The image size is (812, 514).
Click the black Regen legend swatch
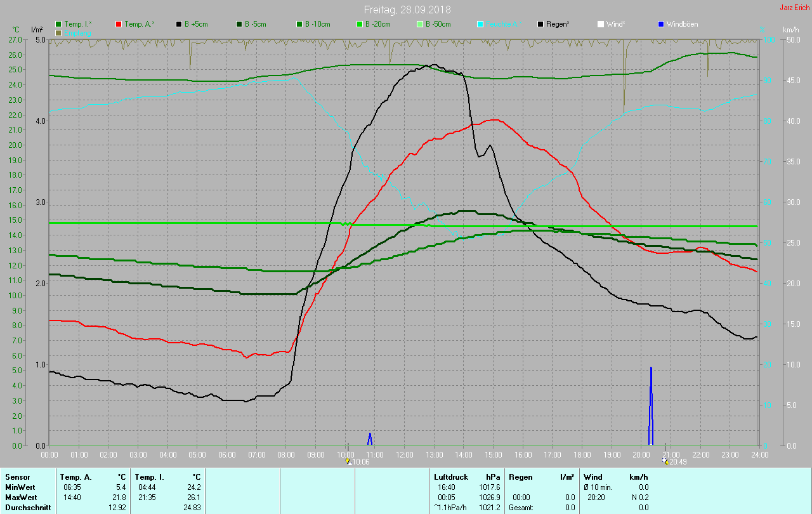(x=540, y=24)
